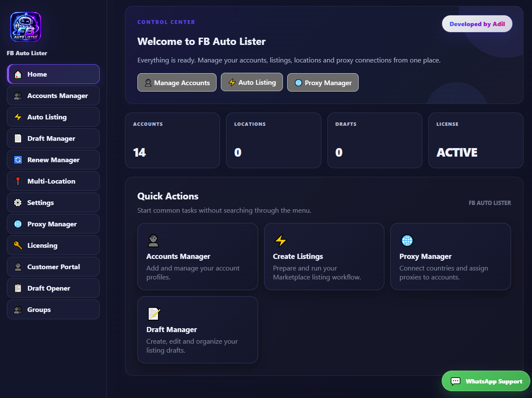Click the Proxy Manager button in Control Center

coord(323,83)
